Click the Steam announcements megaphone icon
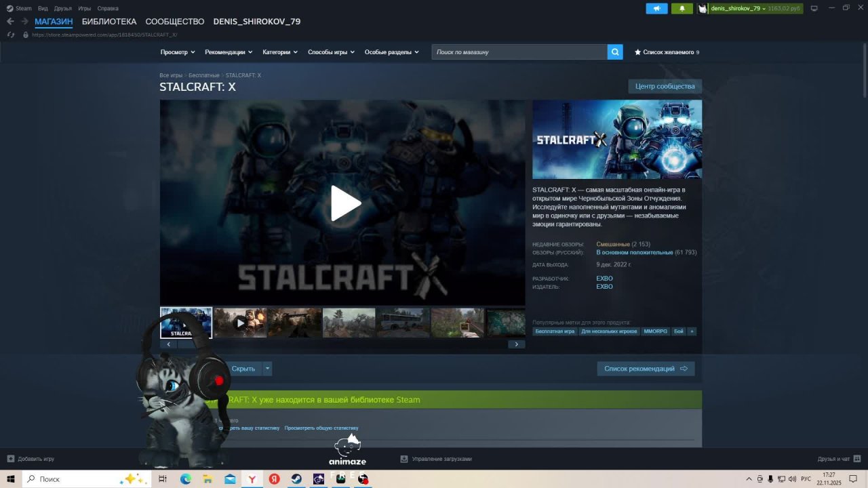Screen dimensions: 868x488 coord(656,8)
